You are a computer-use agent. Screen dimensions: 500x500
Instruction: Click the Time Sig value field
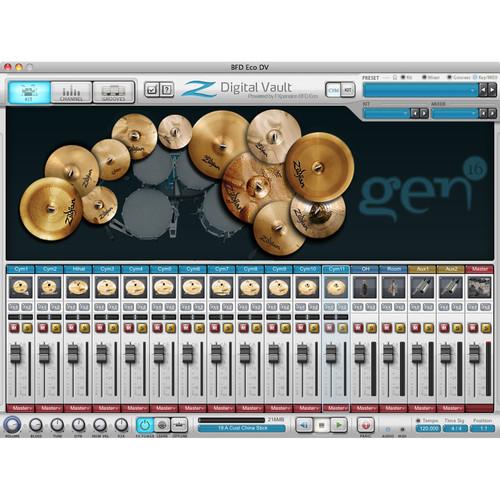tap(455, 428)
